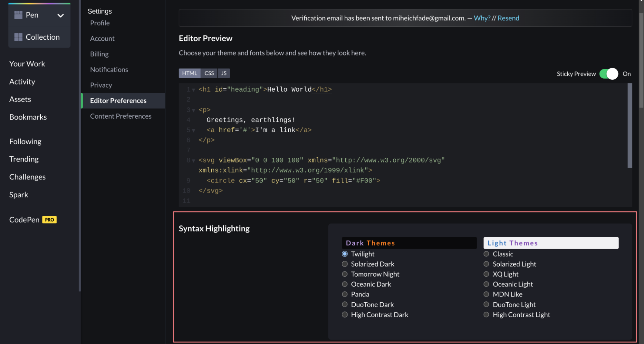Switch to the CSS tab

coord(209,73)
